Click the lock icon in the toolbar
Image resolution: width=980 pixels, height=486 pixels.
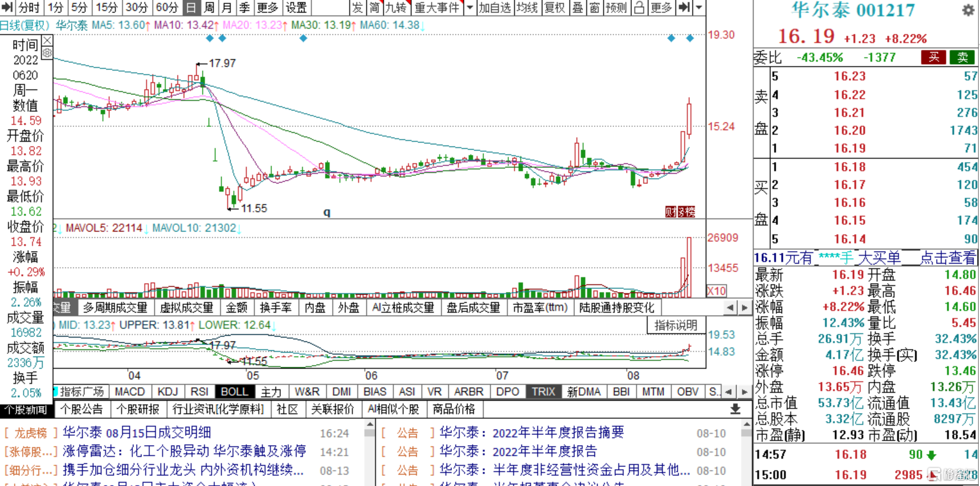pos(639,8)
